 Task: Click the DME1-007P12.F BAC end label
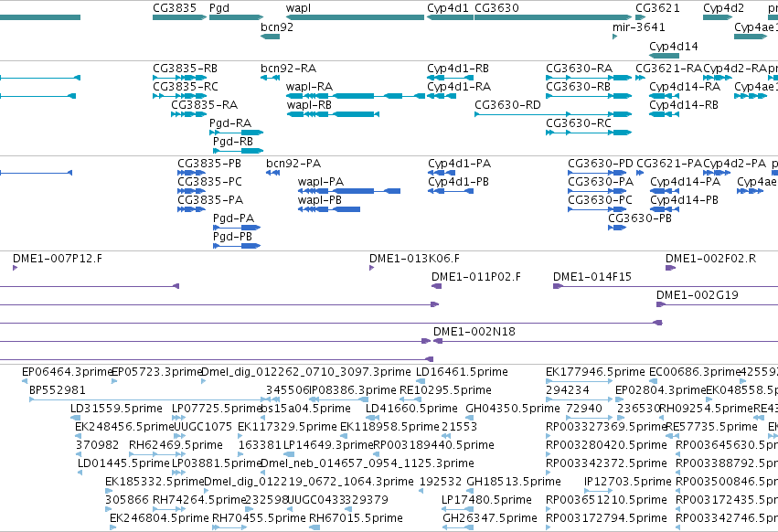tap(58, 259)
